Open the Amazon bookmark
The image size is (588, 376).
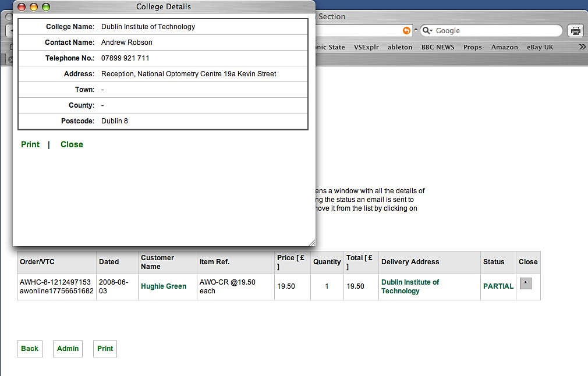point(504,47)
